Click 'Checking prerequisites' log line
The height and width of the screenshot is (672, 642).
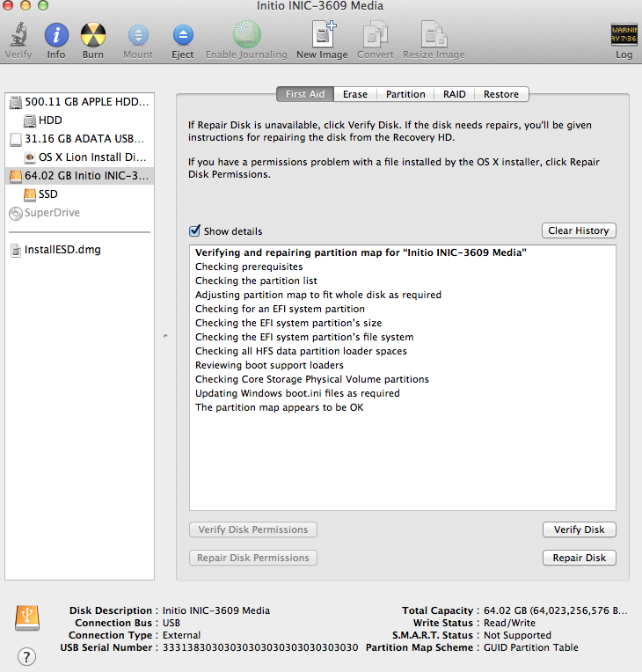[x=249, y=267]
